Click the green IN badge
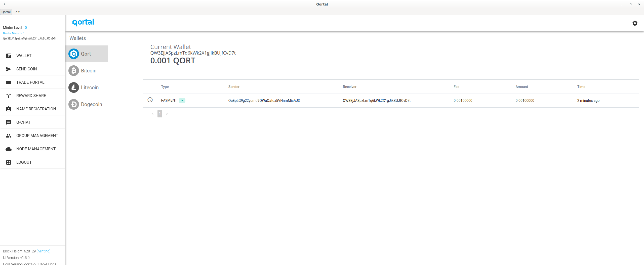 tap(182, 101)
